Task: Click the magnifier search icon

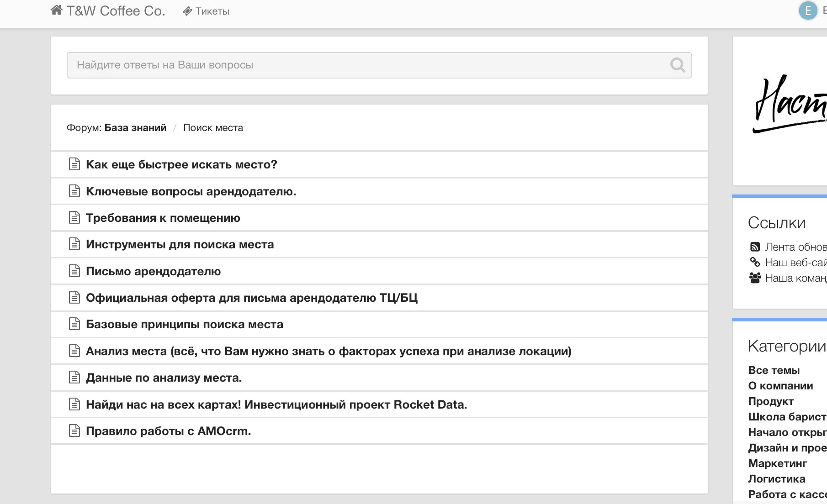Action: [678, 65]
